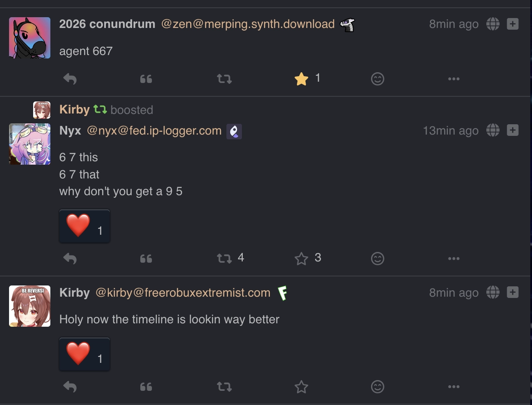Toggle heart reaction on Nyx's post

pos(84,226)
